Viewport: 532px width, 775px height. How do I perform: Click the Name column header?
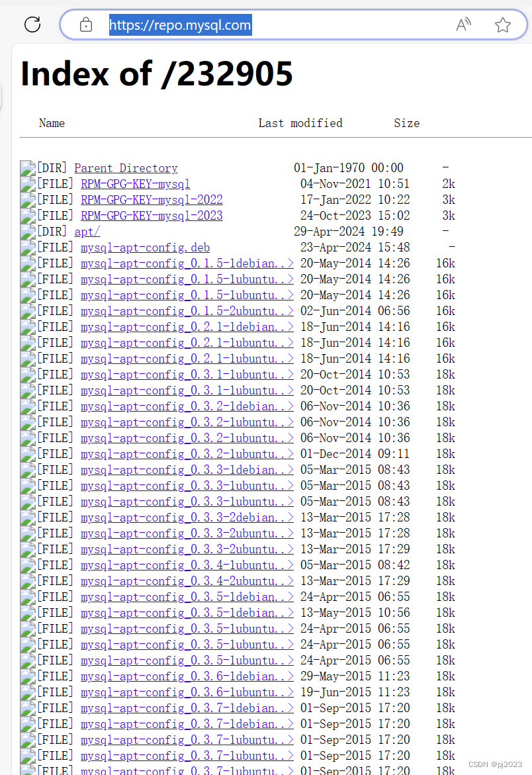point(52,123)
